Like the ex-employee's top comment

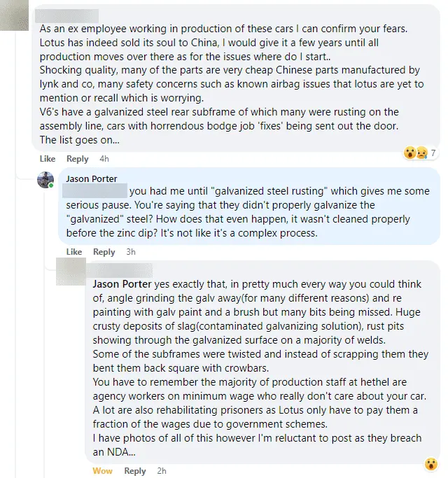tap(47, 159)
